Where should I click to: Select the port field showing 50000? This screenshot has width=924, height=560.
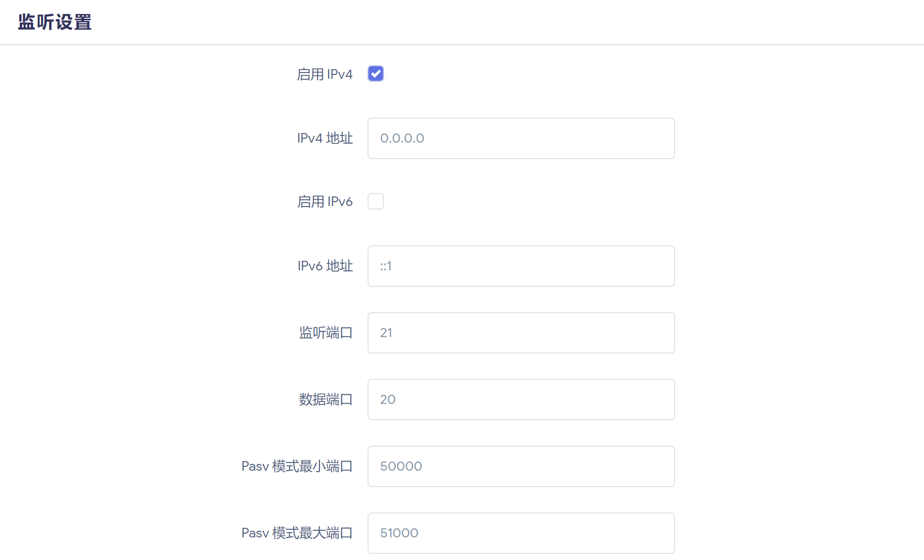pyautogui.click(x=520, y=466)
